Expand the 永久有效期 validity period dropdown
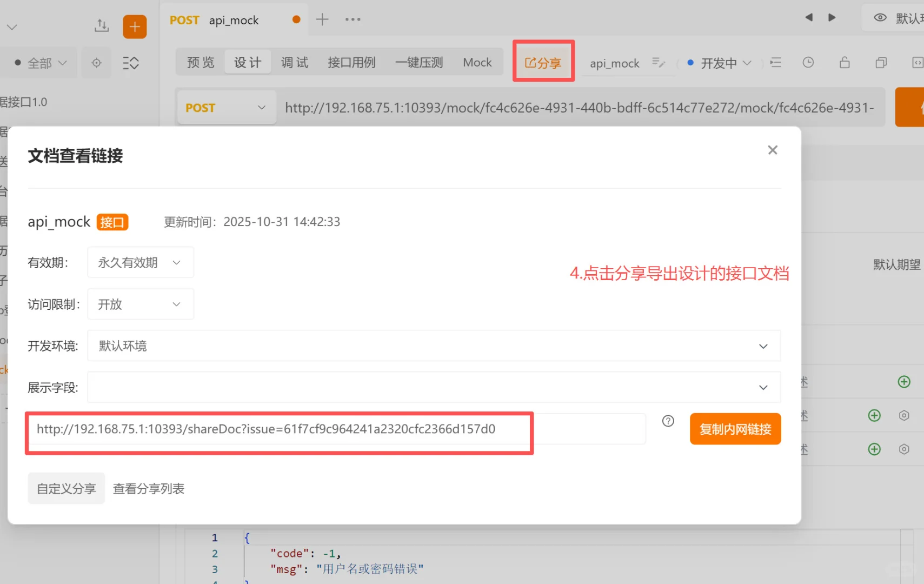This screenshot has height=584, width=924. [140, 262]
